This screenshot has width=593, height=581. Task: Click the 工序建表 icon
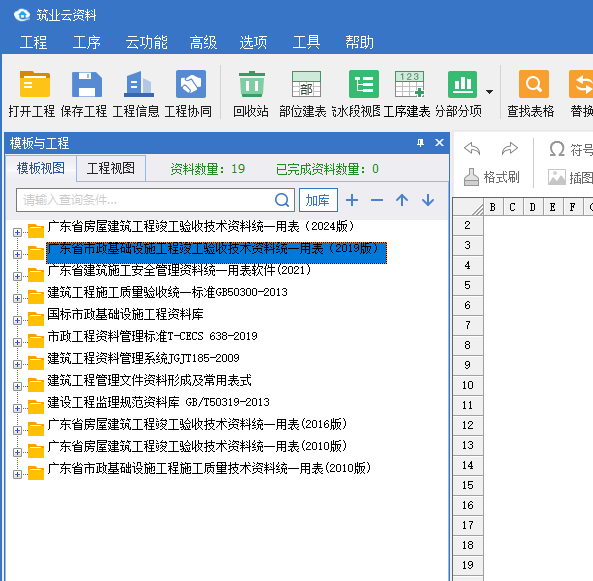click(x=409, y=84)
